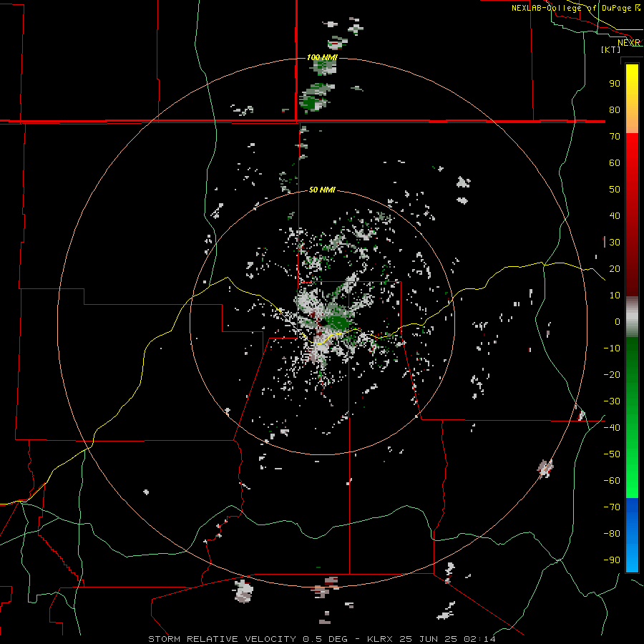644x644 pixels.
Task: Click the 100 NMI range ring label
Action: click(x=323, y=57)
